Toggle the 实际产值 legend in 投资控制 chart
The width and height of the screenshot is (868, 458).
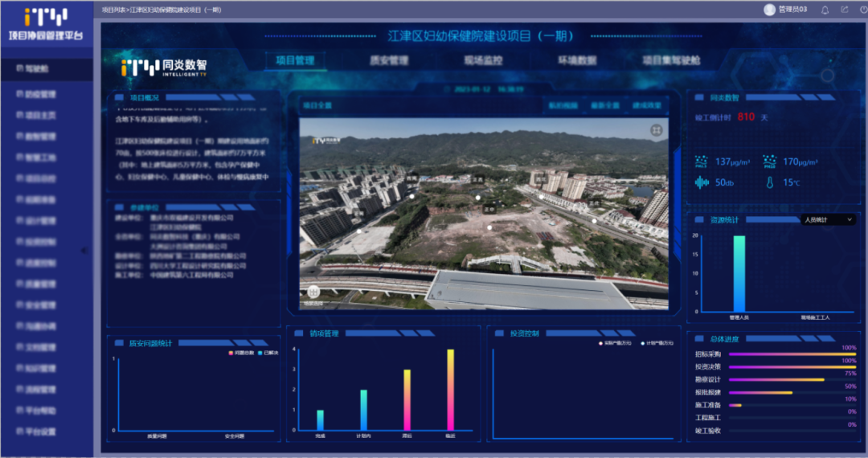click(x=600, y=343)
